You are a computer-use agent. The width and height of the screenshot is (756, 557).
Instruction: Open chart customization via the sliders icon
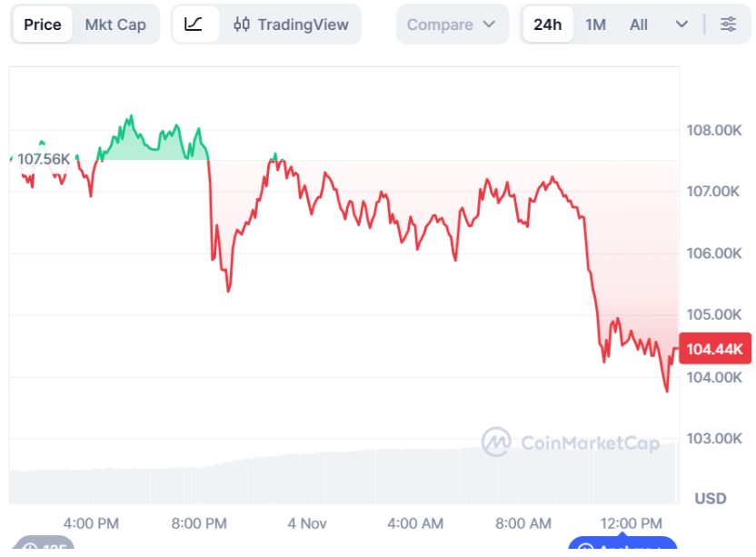point(730,25)
